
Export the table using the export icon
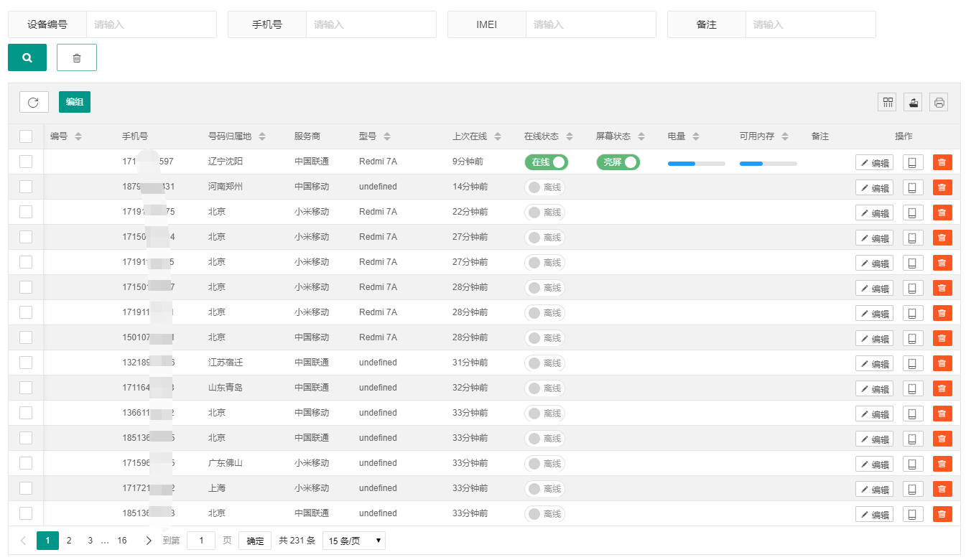tap(913, 102)
